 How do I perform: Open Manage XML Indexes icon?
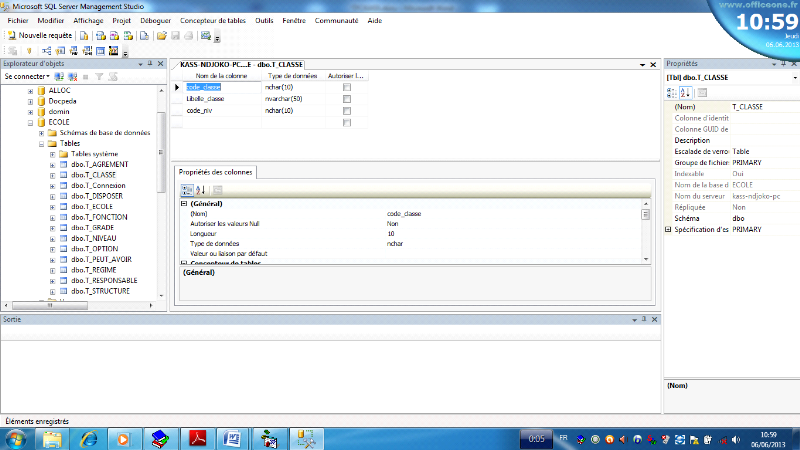(87, 51)
